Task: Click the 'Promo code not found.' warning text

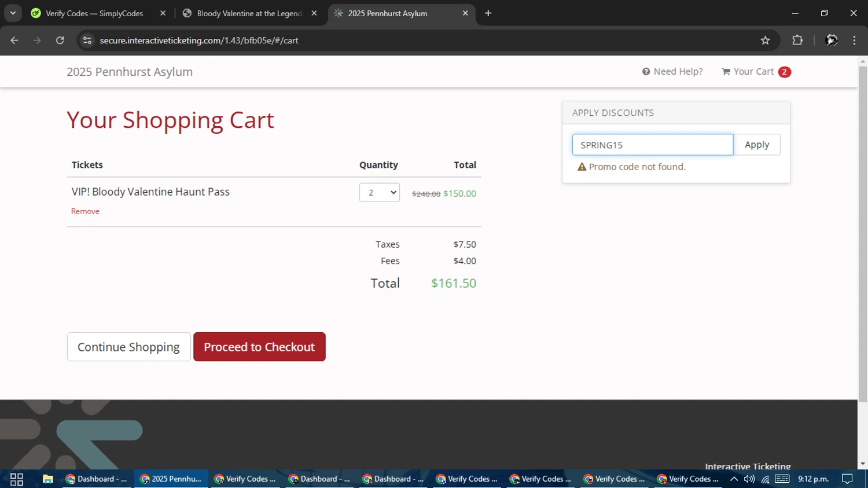Action: pyautogui.click(x=637, y=167)
